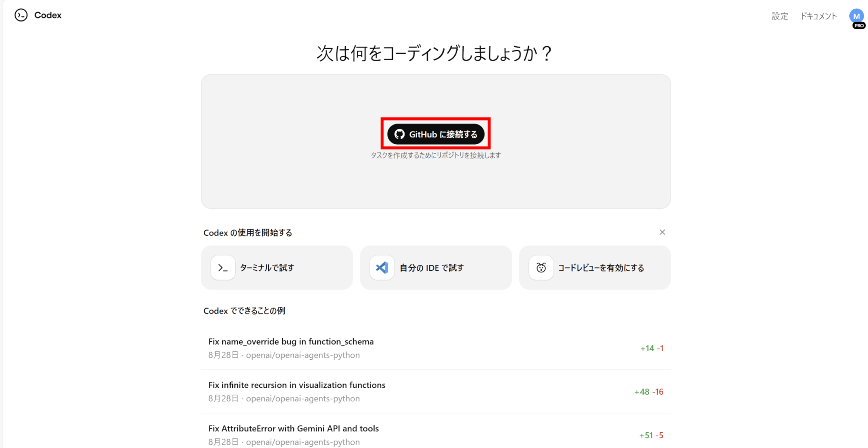Viewport: 868px width, 448px height.
Task: Click the terminal prompt icon
Action: coord(223,268)
